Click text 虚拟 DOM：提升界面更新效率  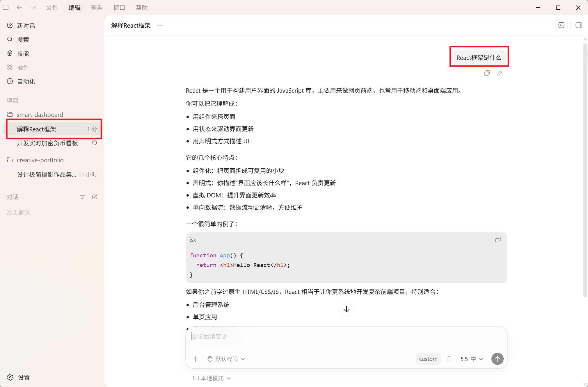[x=234, y=195]
